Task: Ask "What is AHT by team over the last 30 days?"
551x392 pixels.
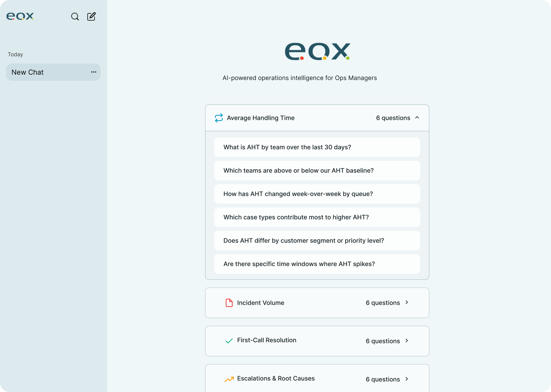Action: point(317,147)
